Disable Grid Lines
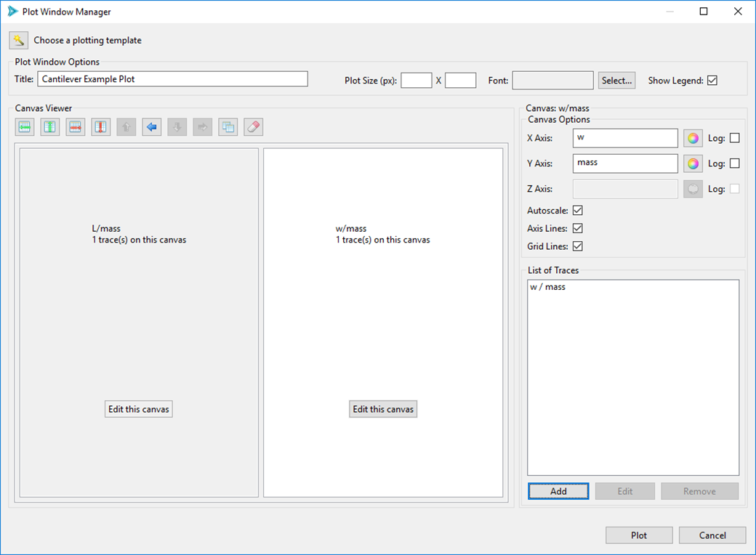The height and width of the screenshot is (555, 756). tap(577, 246)
